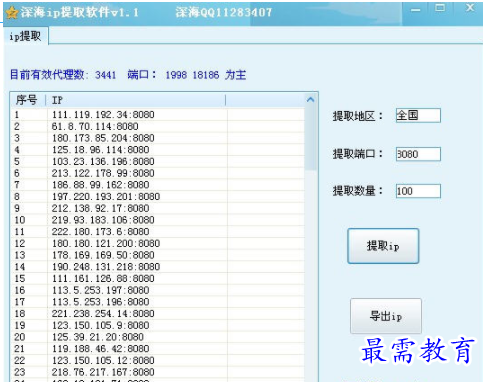Image resolution: width=483 pixels, height=382 pixels.
Task: Click the 导出ip button
Action: pos(386,316)
